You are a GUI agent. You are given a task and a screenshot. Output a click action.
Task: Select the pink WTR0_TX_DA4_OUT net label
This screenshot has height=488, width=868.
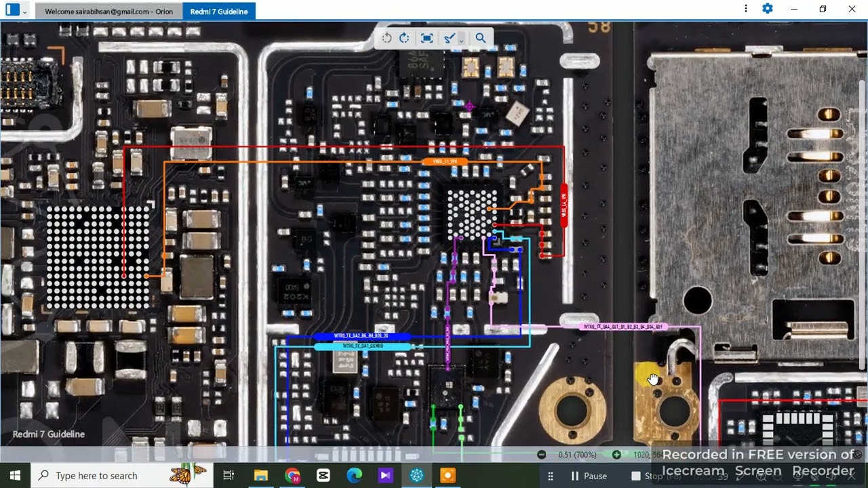click(x=623, y=327)
